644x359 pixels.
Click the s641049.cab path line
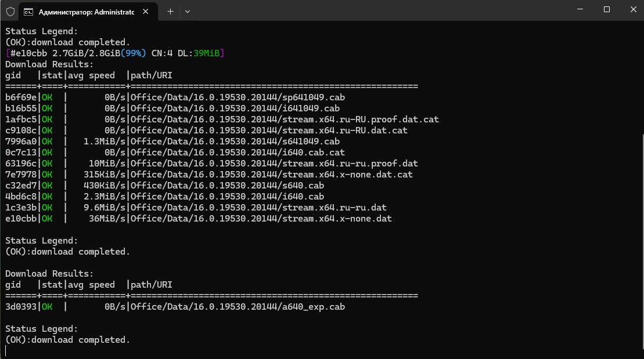coord(235,142)
